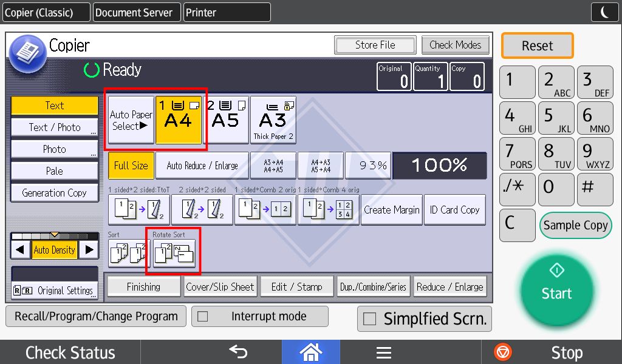Viewport: 622px width, 364px height.
Task: Choose the 2 sided to 2 sided copy icon
Action: tap(202, 210)
